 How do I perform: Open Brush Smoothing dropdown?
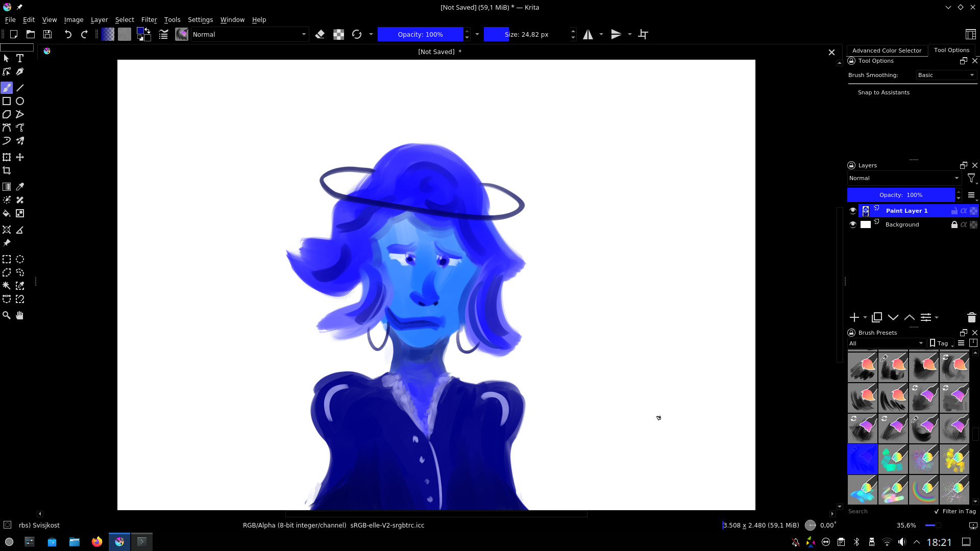[946, 75]
